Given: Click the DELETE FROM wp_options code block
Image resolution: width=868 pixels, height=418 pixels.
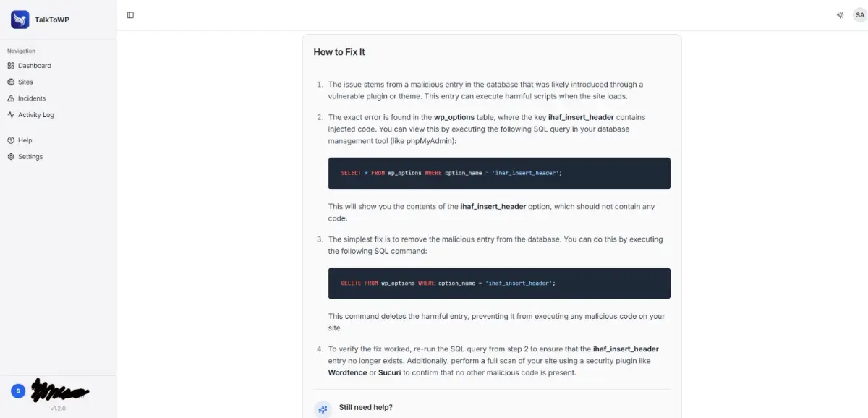Looking at the screenshot, I should (x=499, y=283).
